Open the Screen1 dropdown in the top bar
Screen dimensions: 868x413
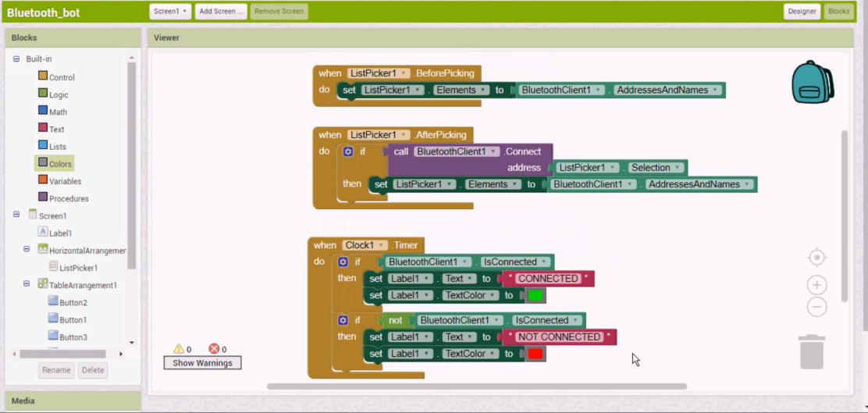pos(170,11)
